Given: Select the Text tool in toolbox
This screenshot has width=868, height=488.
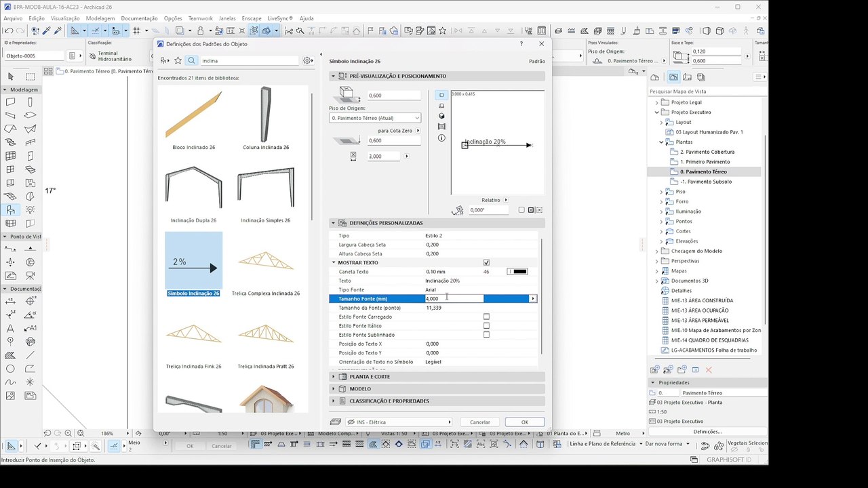Looking at the screenshot, I should coord(10,328).
